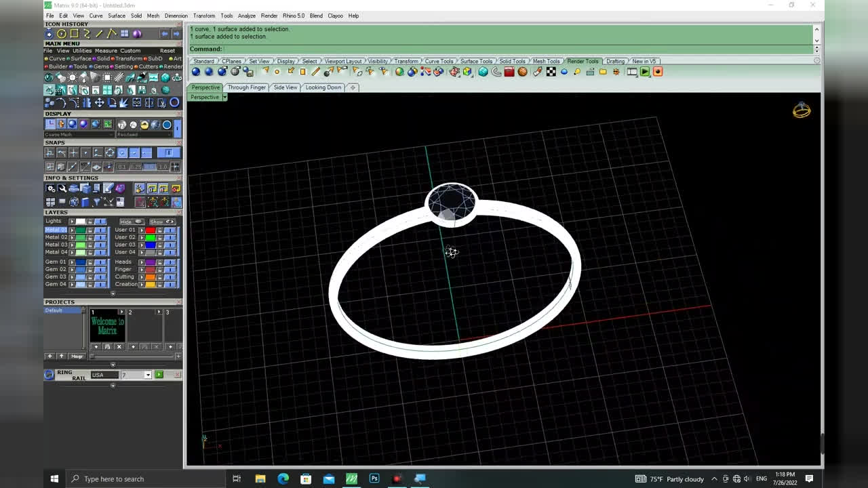
Task: Open the Transform menu in menu bar
Action: 203,16
